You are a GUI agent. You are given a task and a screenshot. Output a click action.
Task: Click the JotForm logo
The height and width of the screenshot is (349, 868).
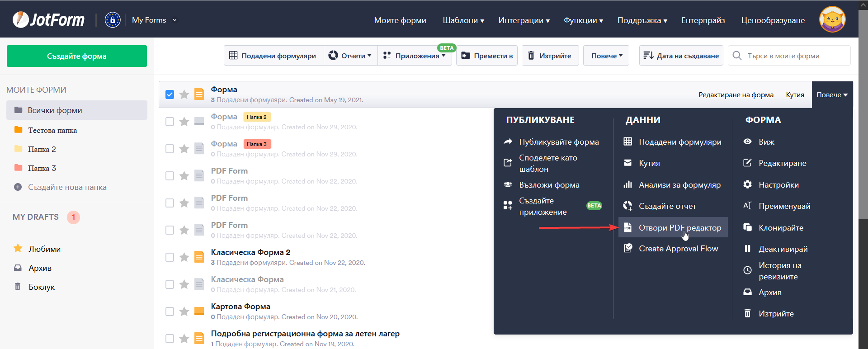pos(49,20)
